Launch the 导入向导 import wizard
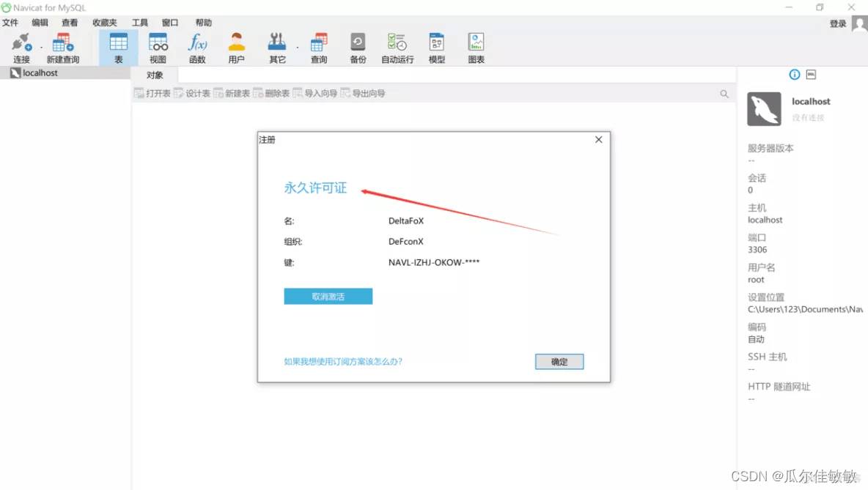This screenshot has width=868, height=490. pos(315,94)
